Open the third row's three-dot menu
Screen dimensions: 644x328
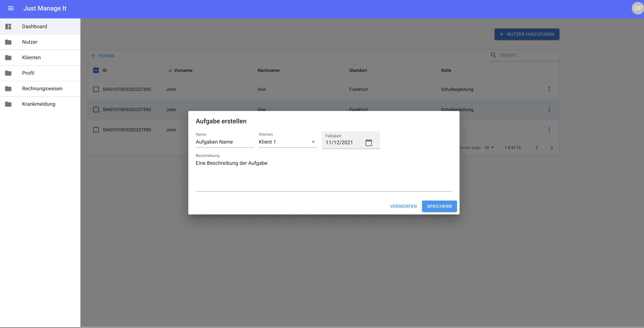point(549,130)
